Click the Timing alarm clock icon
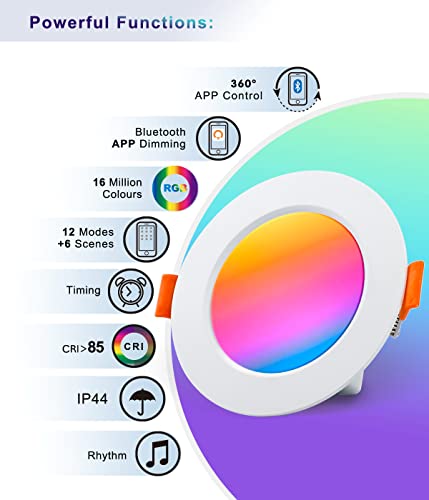The image size is (429, 500). coord(131,291)
